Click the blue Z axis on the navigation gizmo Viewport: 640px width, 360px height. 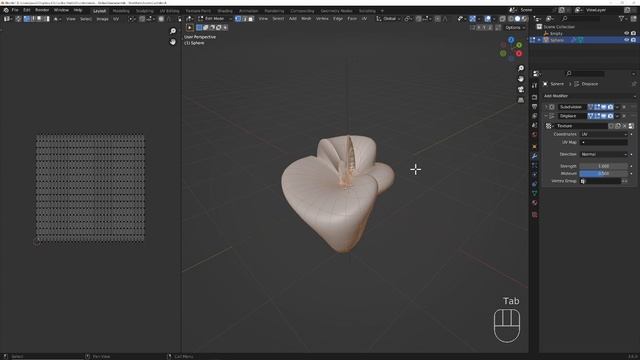511,40
